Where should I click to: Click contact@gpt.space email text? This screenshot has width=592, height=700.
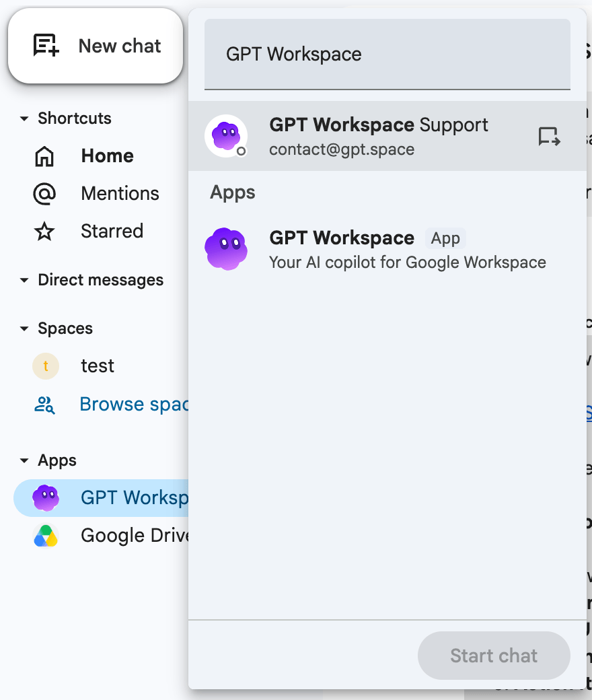(x=342, y=149)
